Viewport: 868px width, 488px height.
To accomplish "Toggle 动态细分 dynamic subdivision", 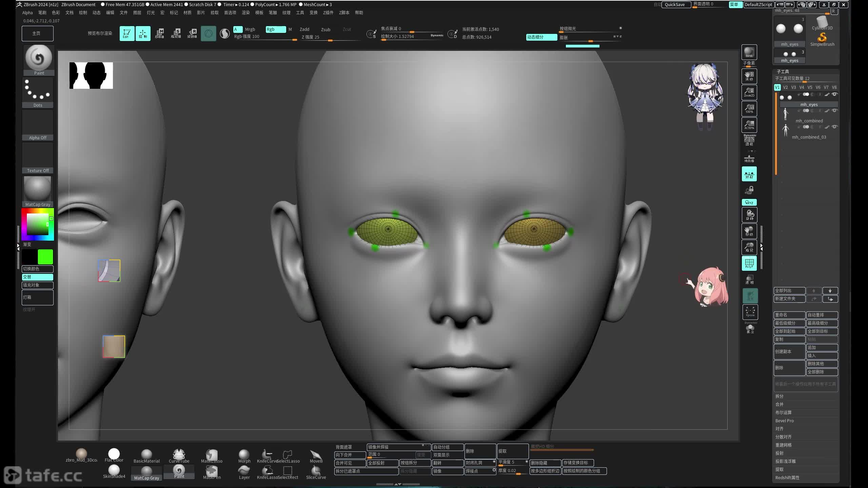I will (541, 37).
